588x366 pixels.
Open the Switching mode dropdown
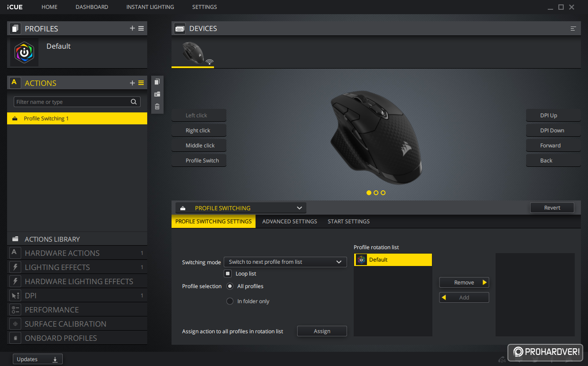click(x=285, y=262)
